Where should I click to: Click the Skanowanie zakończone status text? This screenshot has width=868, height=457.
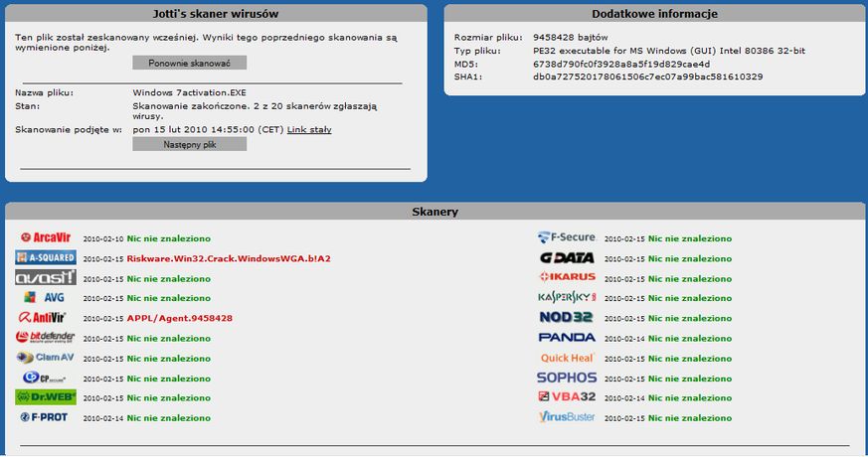(255, 111)
